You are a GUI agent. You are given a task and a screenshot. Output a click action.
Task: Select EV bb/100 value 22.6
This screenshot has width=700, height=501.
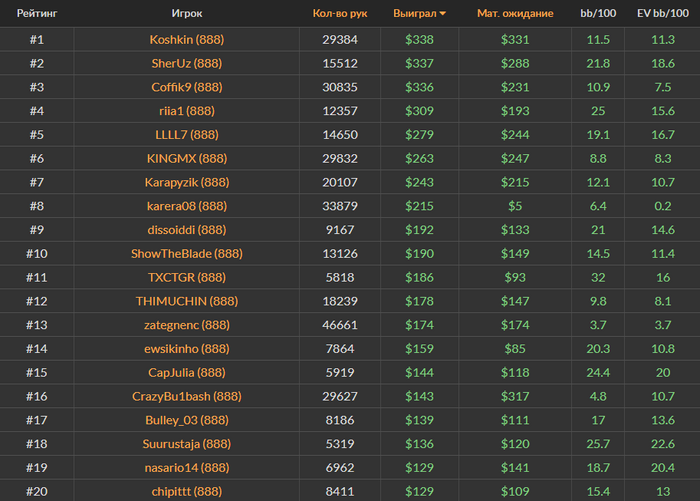click(662, 444)
